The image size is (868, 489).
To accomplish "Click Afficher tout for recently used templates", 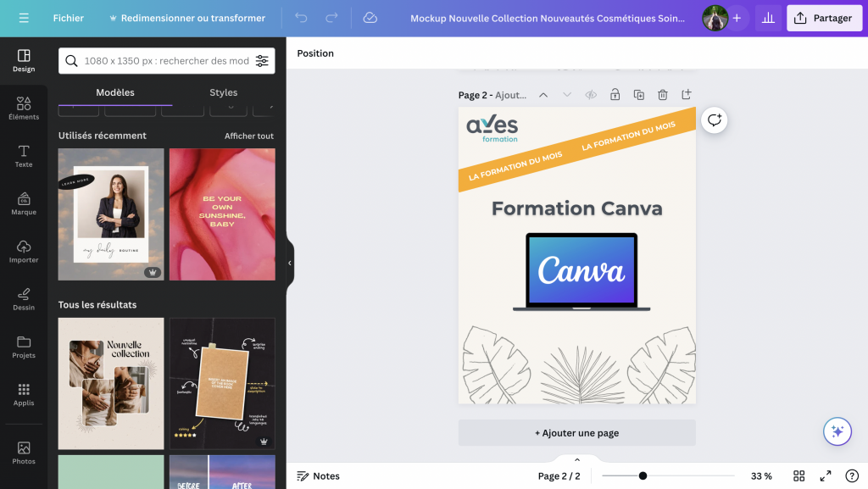I will (251, 135).
